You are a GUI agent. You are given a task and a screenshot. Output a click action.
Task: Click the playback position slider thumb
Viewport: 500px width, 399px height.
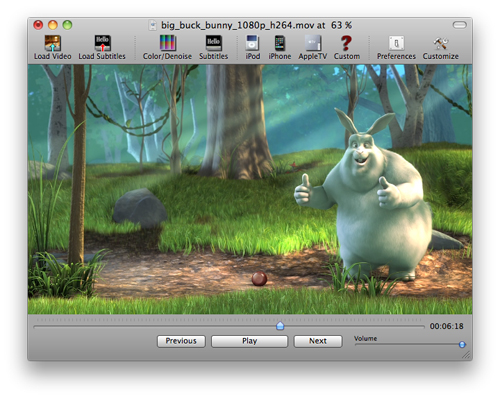click(280, 326)
